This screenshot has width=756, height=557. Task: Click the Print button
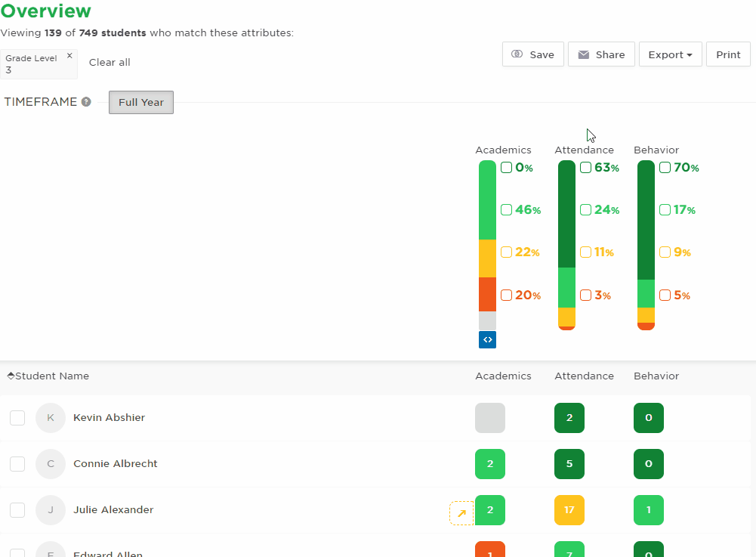coord(728,54)
